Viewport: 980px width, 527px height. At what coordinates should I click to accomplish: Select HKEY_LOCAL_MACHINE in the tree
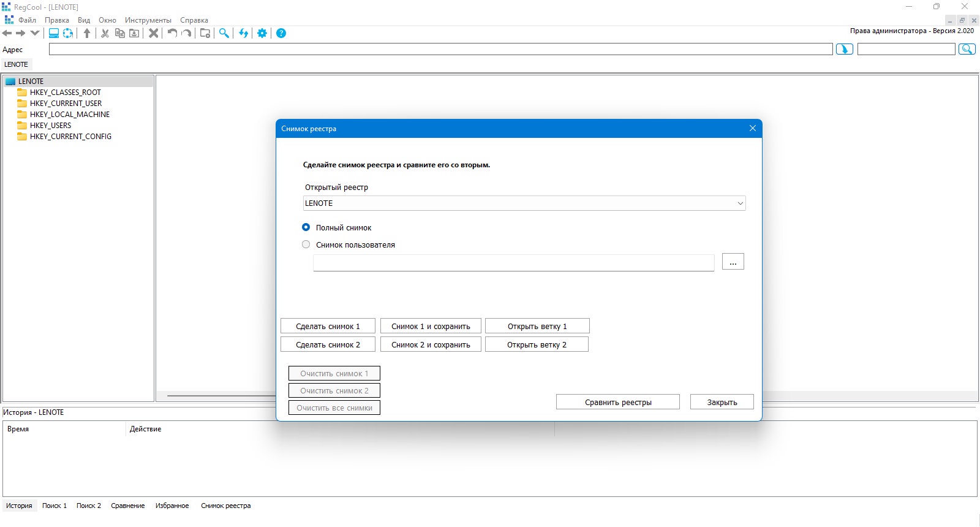point(70,115)
